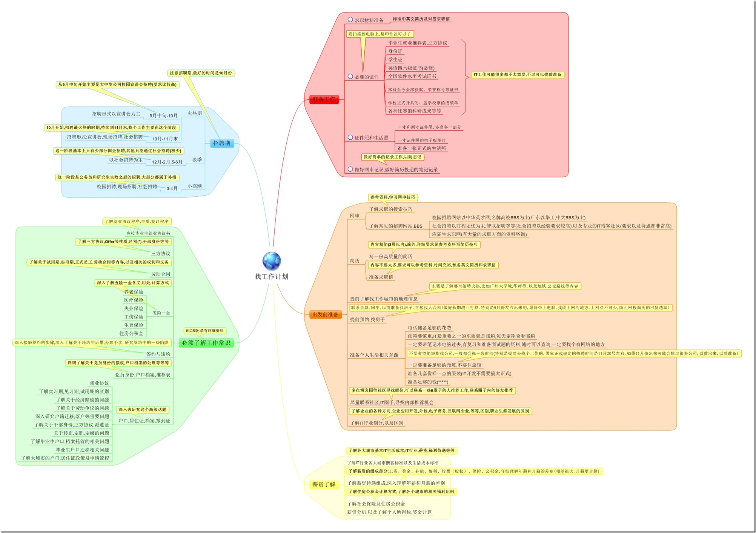Select the 五险一金 topic

tap(161, 313)
